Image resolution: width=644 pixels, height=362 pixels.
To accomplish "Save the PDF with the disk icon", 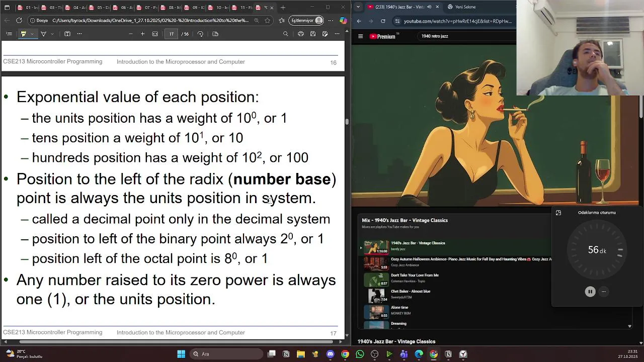I will click(313, 34).
